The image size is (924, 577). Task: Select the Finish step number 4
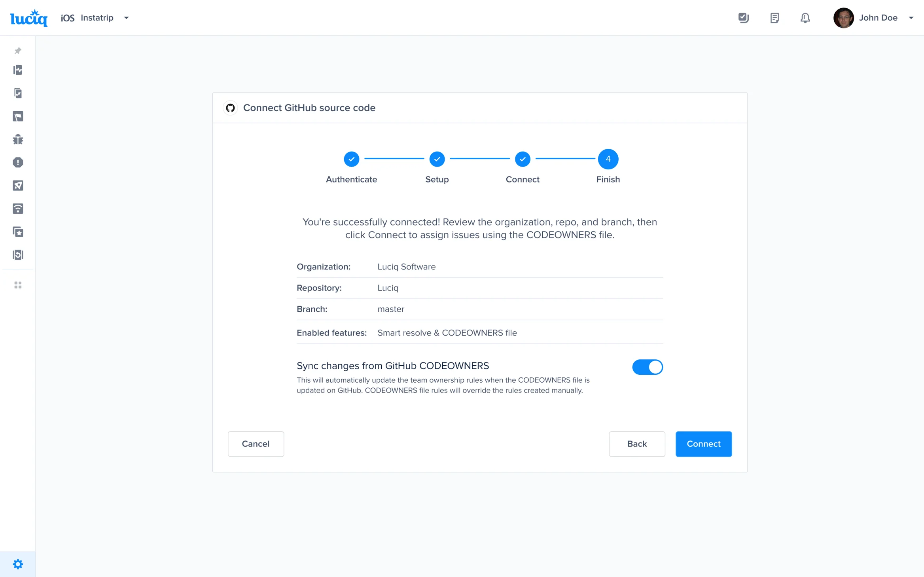pos(608,159)
